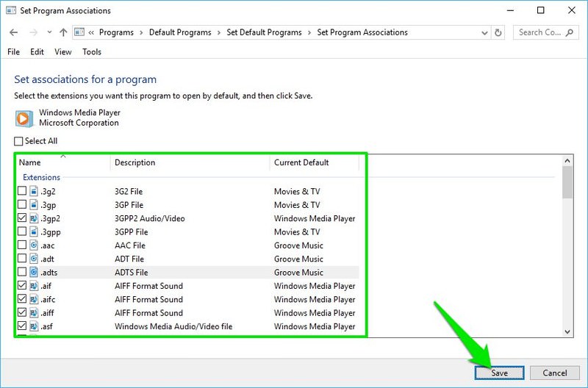Check the .aac extension checkbox
The image size is (588, 388).
[22, 245]
